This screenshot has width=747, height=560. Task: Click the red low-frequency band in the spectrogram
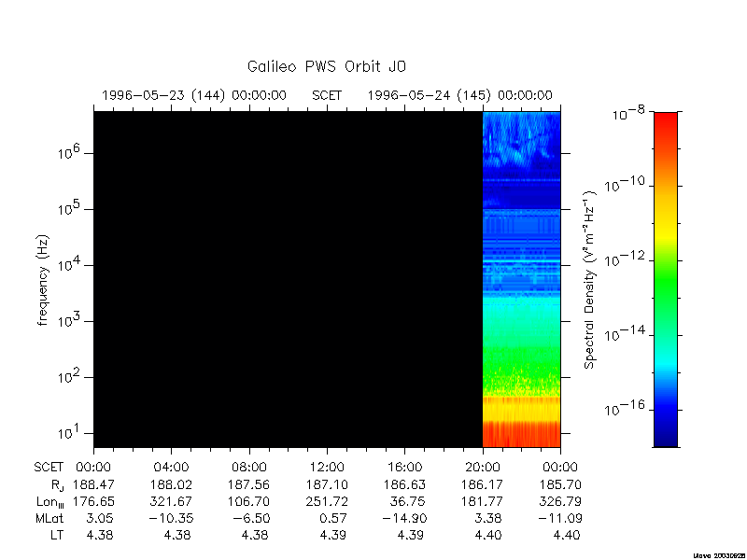(x=522, y=434)
